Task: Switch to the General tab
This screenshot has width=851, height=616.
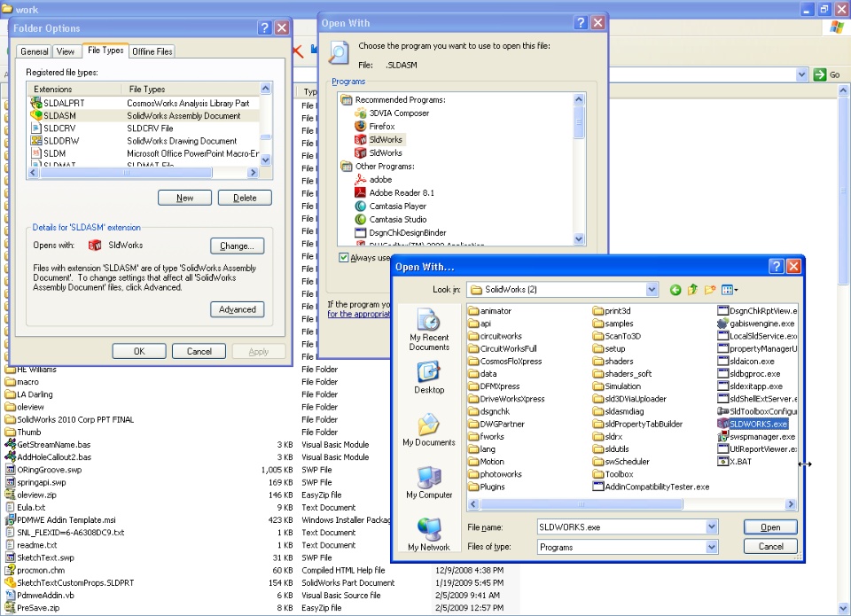Action: pos(35,51)
